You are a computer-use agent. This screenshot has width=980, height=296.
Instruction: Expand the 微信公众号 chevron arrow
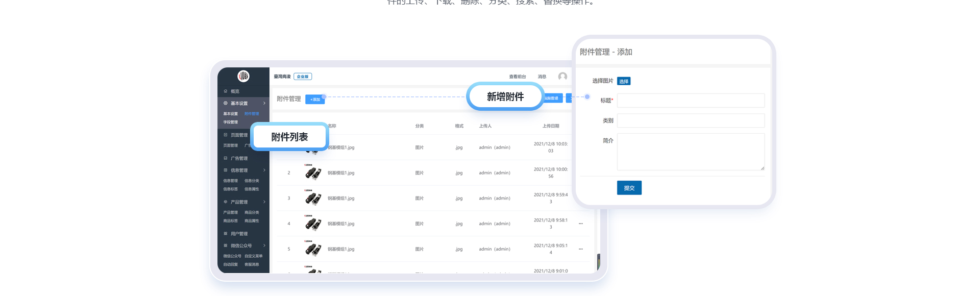pos(264,245)
